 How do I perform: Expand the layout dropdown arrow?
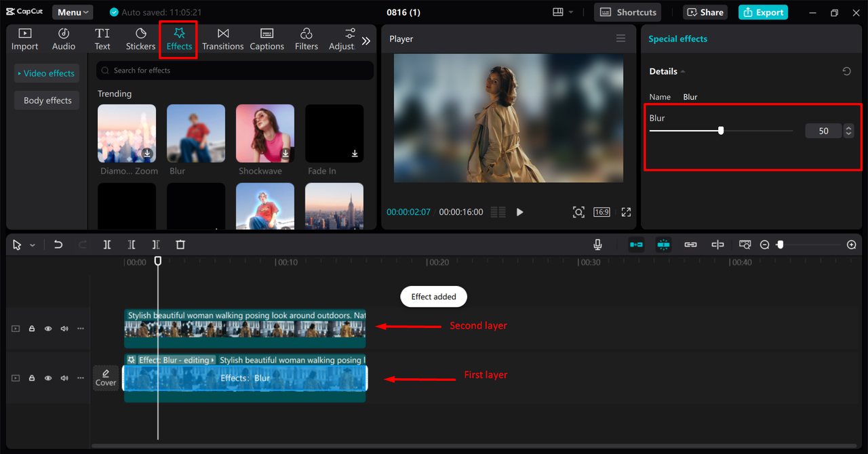pos(571,12)
